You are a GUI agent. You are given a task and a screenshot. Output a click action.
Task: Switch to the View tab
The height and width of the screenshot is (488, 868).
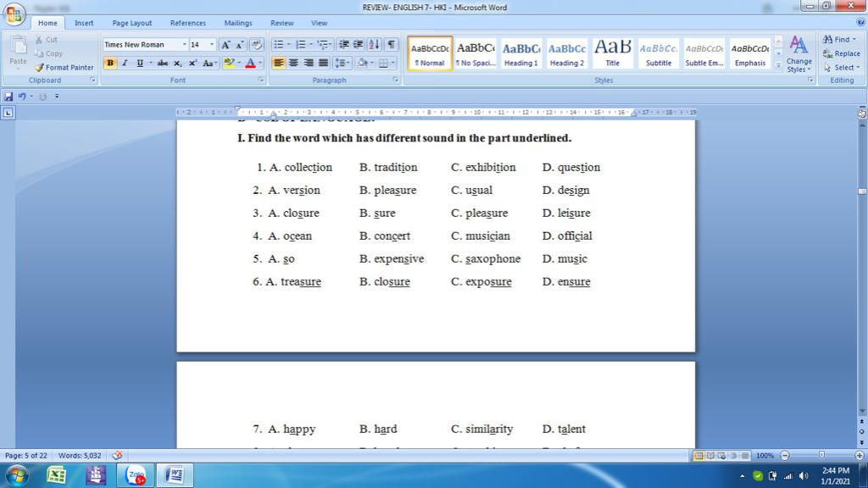(x=319, y=23)
